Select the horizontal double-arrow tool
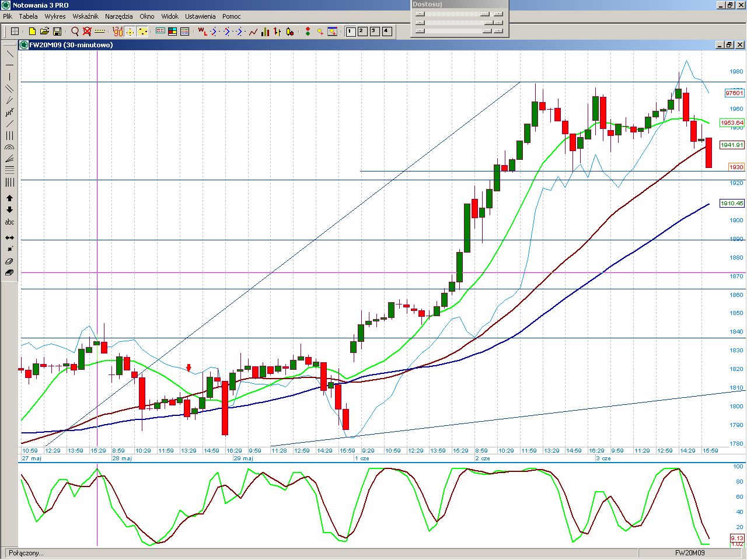 point(9,237)
